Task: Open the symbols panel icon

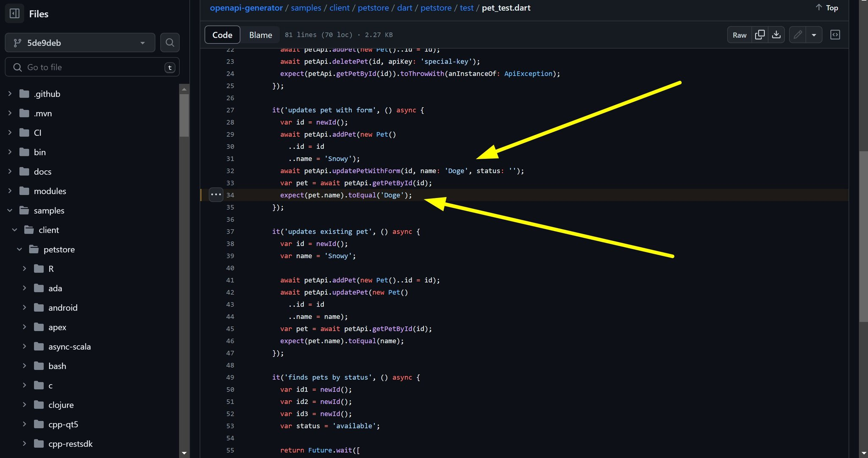Action: point(835,35)
